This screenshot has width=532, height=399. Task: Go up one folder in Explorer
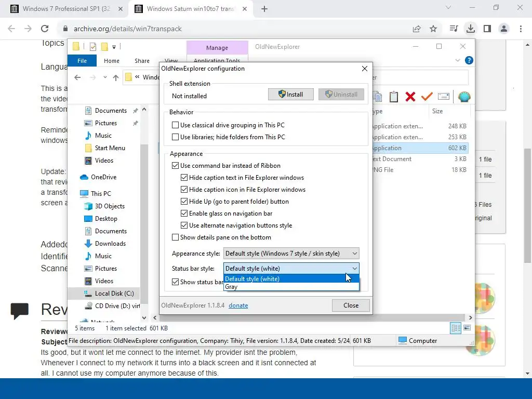coord(116,78)
